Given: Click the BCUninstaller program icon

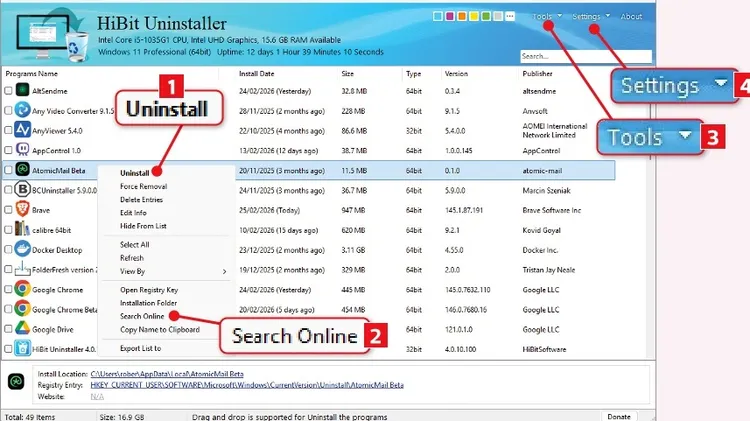Looking at the screenshot, I should [22, 190].
